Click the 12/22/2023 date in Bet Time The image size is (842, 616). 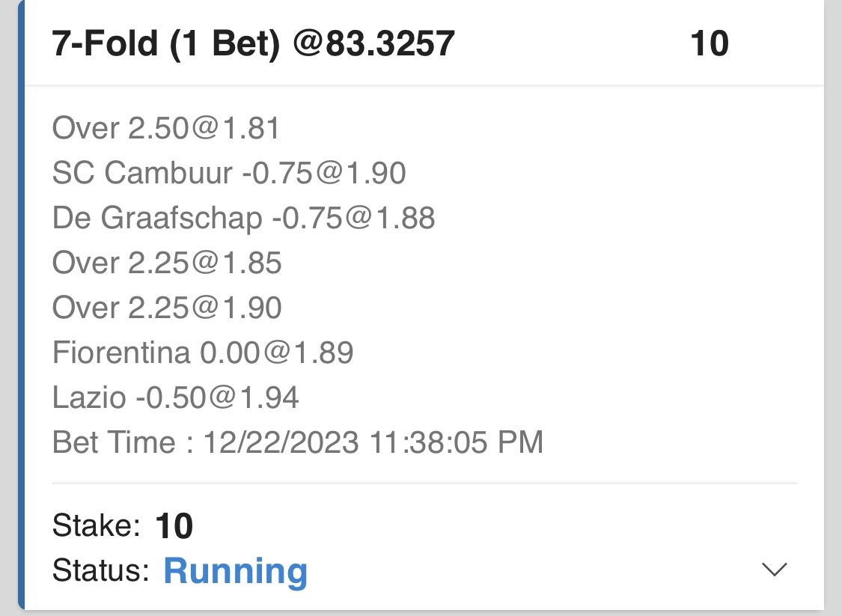click(x=281, y=442)
